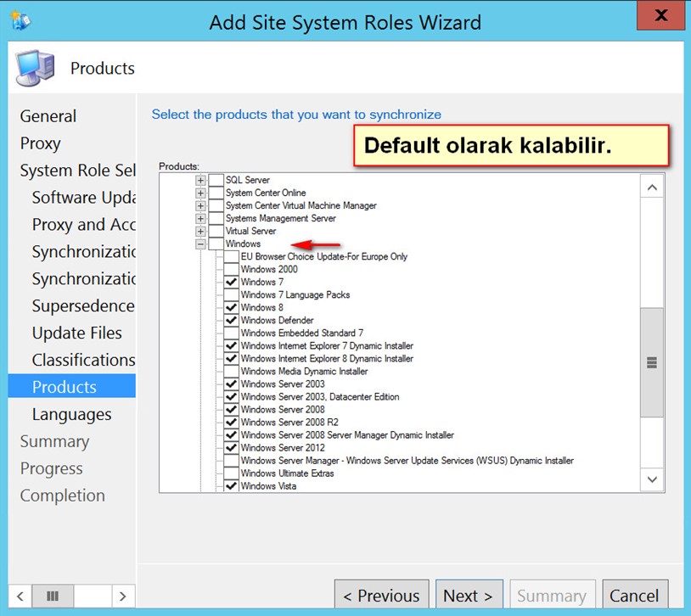Open the General wizard page
Image resolution: width=691 pixels, height=616 pixels.
[x=48, y=117]
